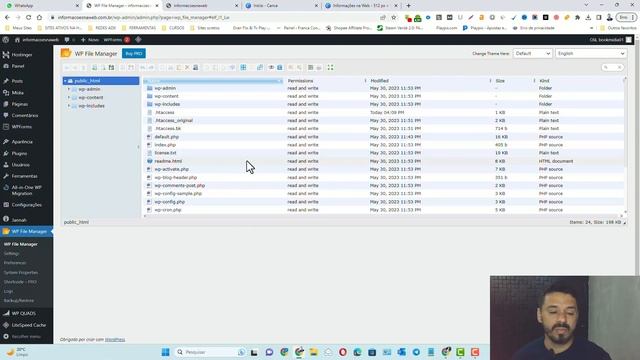The width and height of the screenshot is (640, 360).
Task: Click the upload files icon in the toolbar
Action: click(x=111, y=67)
